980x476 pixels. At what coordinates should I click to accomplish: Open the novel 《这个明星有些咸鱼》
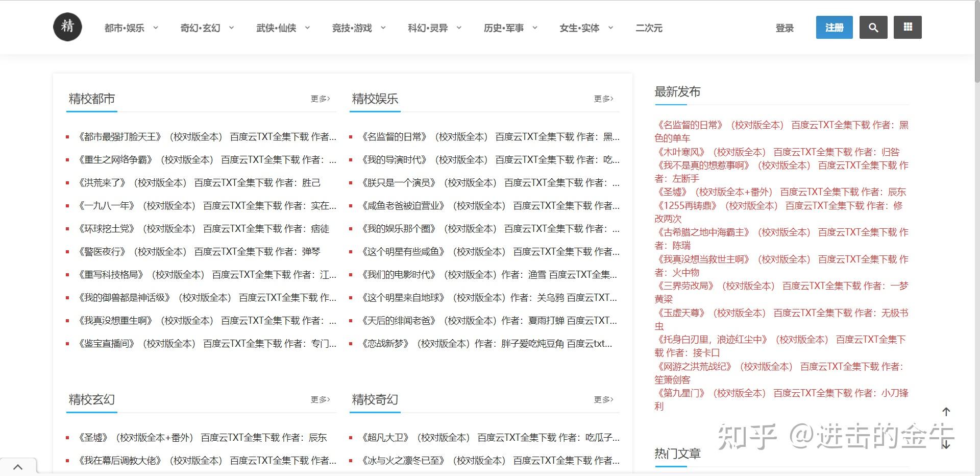click(489, 252)
